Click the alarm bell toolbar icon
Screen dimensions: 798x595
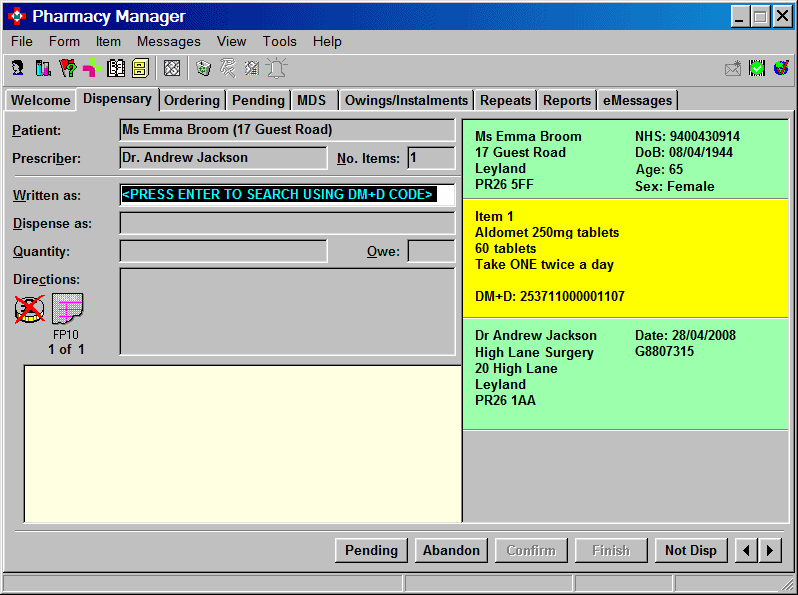coord(276,68)
